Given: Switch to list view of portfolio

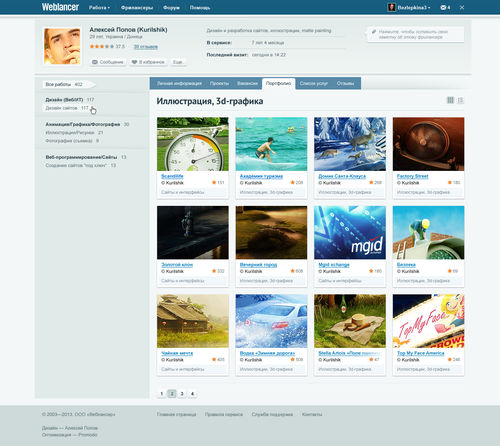Looking at the screenshot, I should [460, 100].
